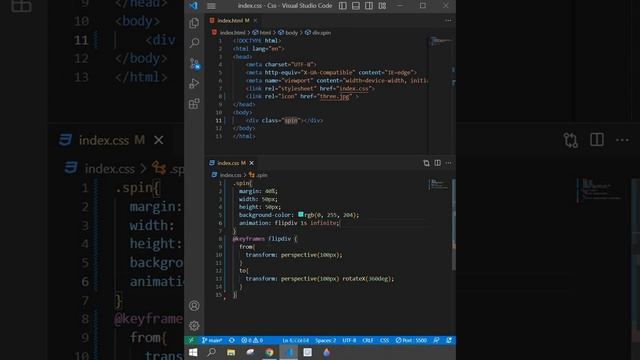Open the Source Control view
Image resolution: width=640 pixels, height=360 pixels.
pos(194,63)
